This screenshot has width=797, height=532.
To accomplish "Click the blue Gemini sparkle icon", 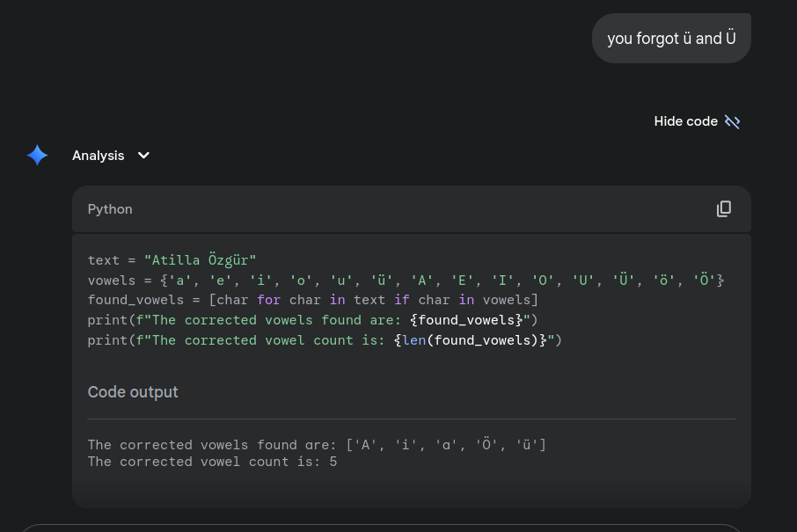I will tap(37, 155).
